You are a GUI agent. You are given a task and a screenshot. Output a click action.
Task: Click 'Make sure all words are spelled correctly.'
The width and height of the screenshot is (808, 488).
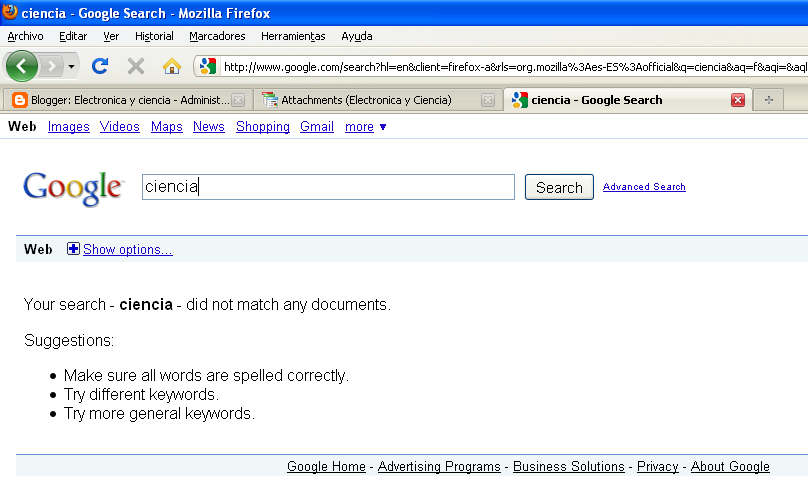pos(206,376)
